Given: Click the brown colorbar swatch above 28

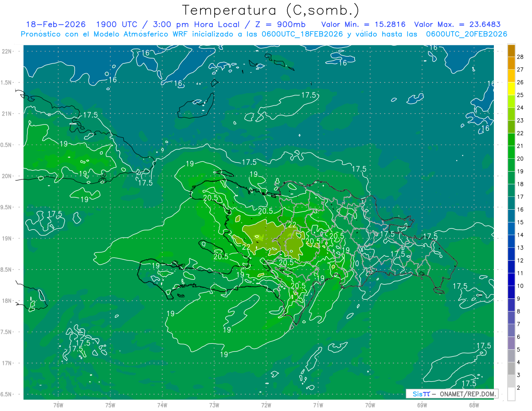Looking at the screenshot, I should [511, 51].
